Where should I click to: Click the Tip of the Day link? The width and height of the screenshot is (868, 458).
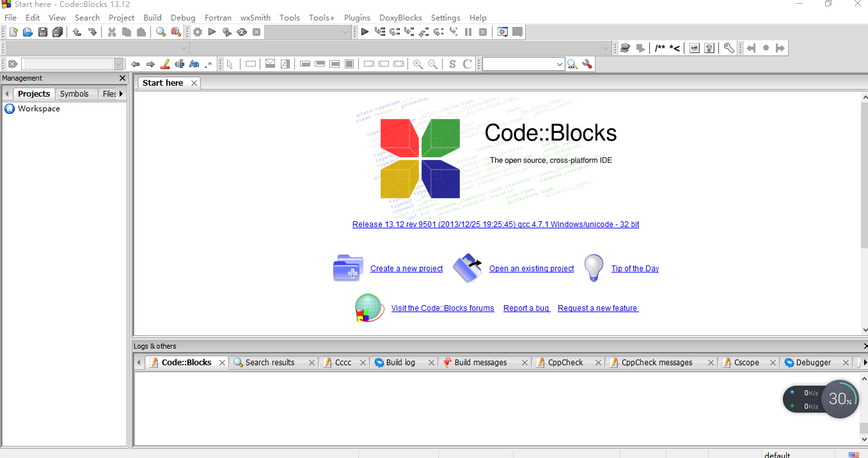click(635, 269)
